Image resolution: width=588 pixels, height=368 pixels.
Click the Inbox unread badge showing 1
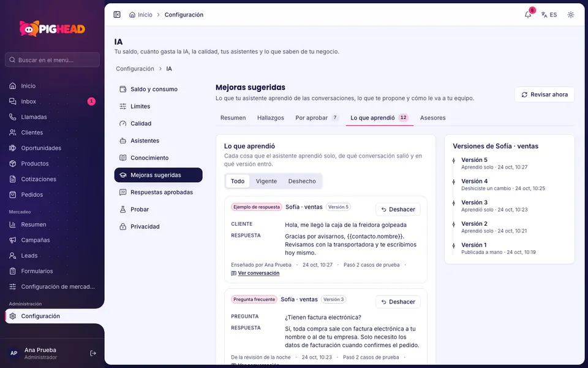coord(91,101)
